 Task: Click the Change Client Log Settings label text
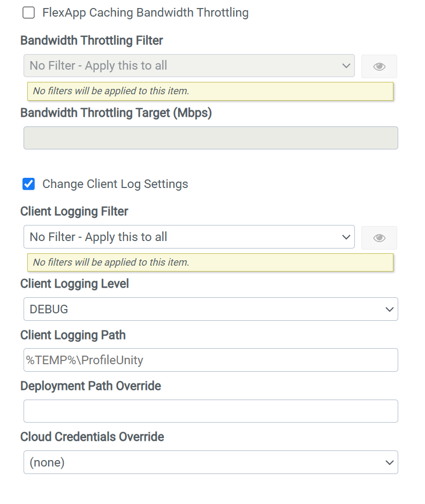pos(115,184)
